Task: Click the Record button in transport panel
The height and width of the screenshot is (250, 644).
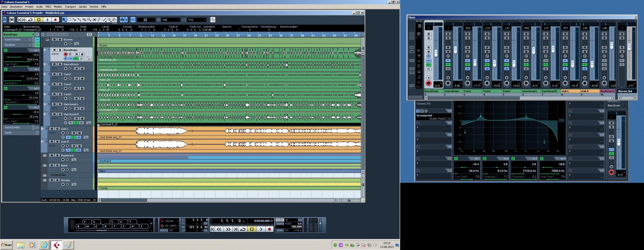Action: 269,229
